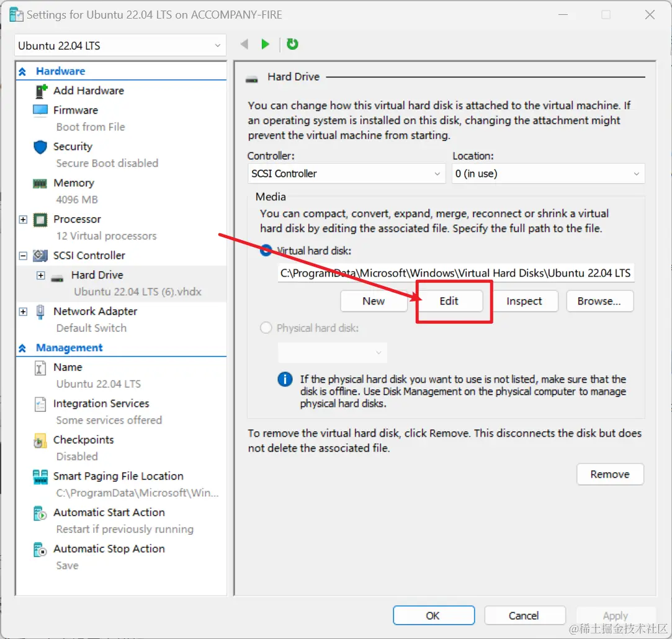Open the Integration Services setting
672x639 pixels.
(x=101, y=404)
